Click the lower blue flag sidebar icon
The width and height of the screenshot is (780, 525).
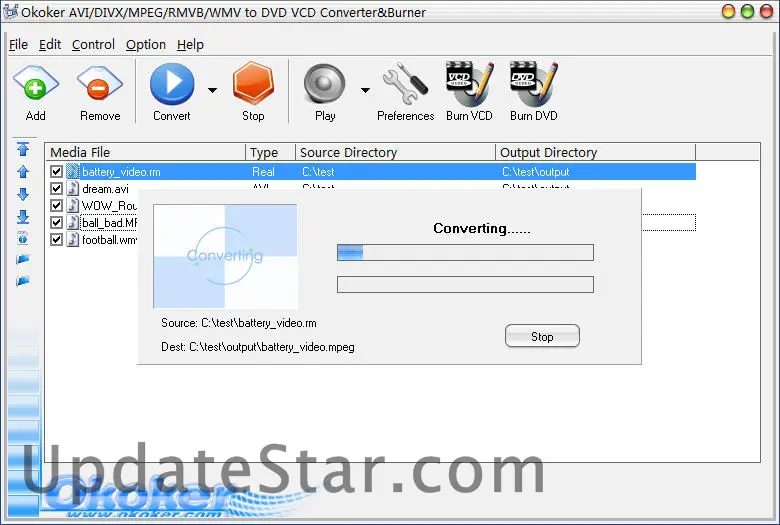[x=23, y=281]
